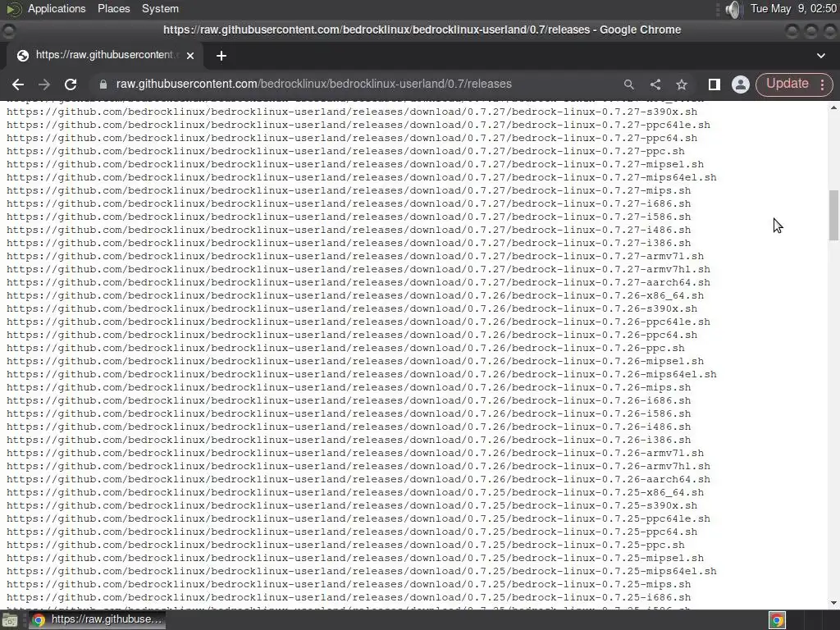Click the 0.7.25-mips64el.sh URL line
The width and height of the screenshot is (840, 630).
[362, 571]
